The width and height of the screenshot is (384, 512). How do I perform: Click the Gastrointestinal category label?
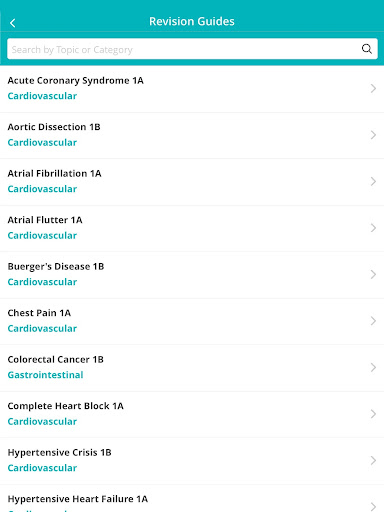click(45, 375)
